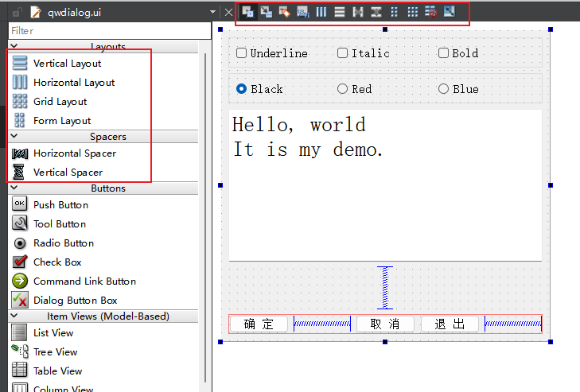Collapse the Buttons widget category
Screen dimensions: 580x392
tap(107, 188)
